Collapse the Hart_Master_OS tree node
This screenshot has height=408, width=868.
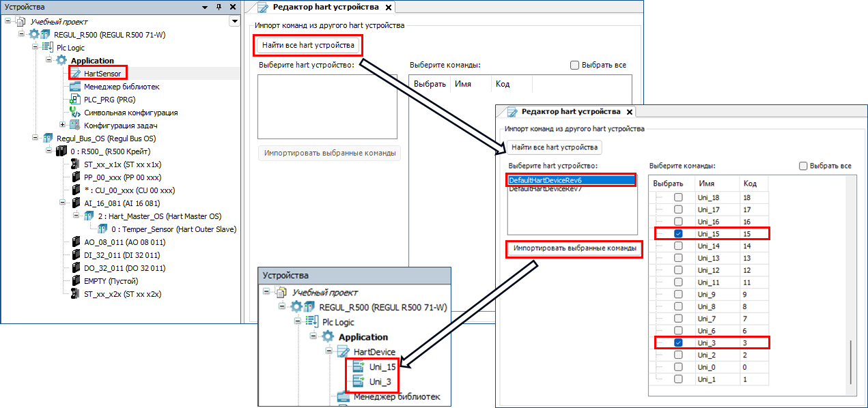tap(76, 216)
